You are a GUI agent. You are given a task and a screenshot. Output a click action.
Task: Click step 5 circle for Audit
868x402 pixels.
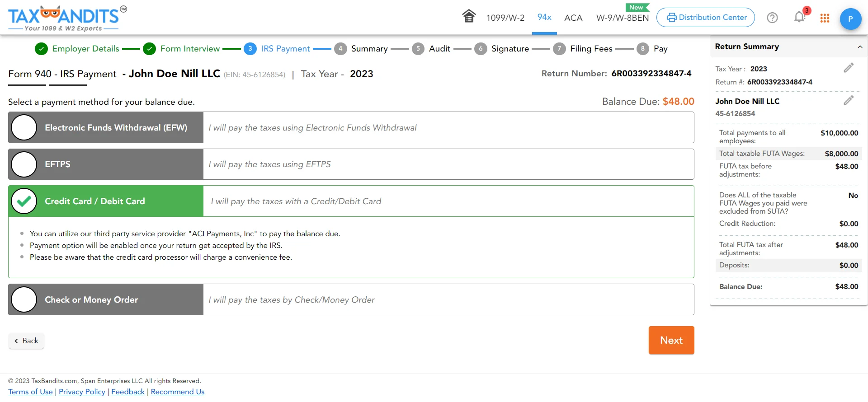418,49
